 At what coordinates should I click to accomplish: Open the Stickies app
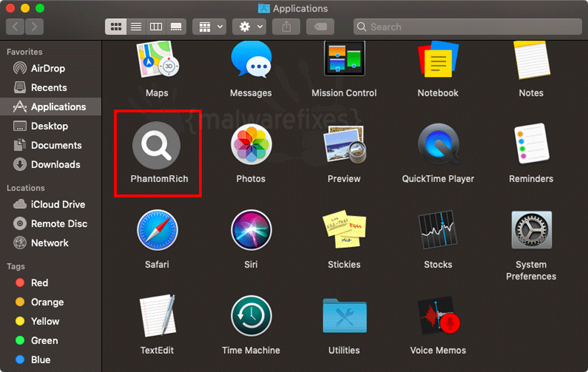[344, 229]
